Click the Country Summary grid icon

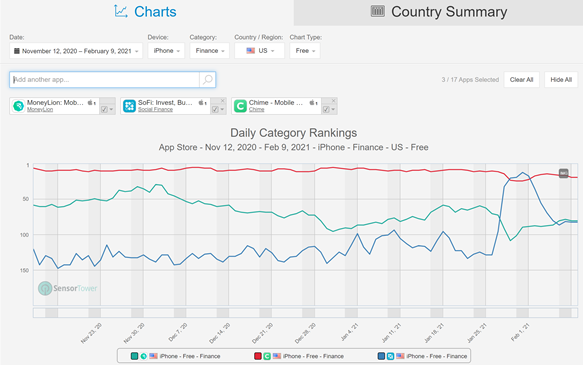pyautogui.click(x=377, y=11)
